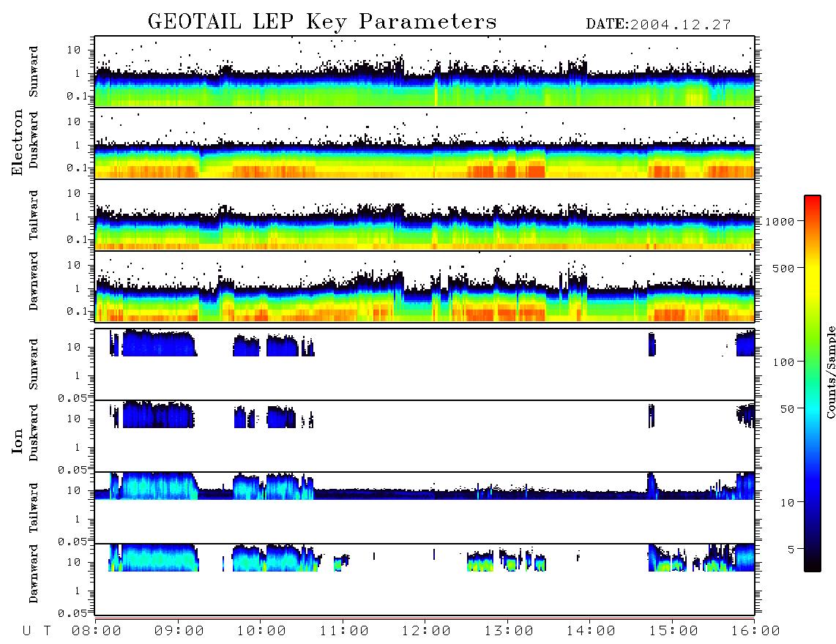Click inside the Ion Sunward spectrogram panel
The image size is (836, 644).
coord(425,364)
